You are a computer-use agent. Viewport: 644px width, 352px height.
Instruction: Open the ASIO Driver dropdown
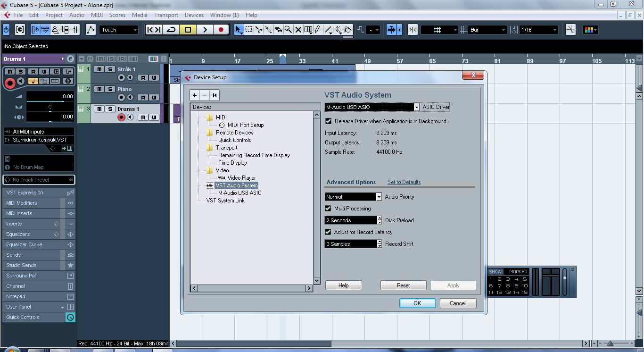(x=416, y=107)
